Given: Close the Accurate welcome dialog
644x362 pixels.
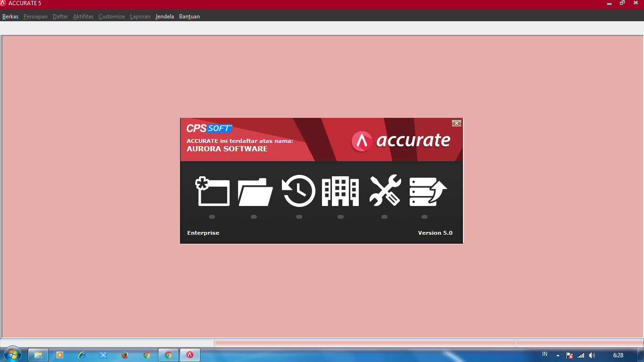Looking at the screenshot, I should click(x=456, y=123).
